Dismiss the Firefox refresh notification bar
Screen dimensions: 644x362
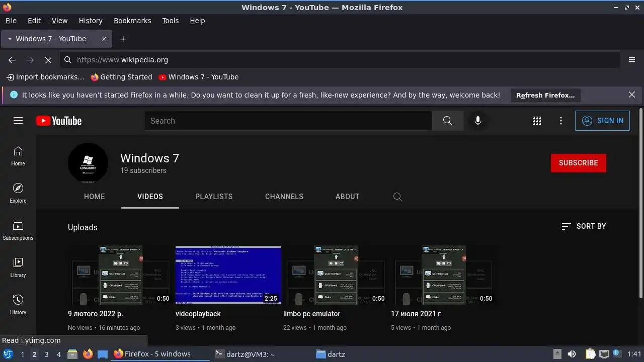click(x=632, y=95)
